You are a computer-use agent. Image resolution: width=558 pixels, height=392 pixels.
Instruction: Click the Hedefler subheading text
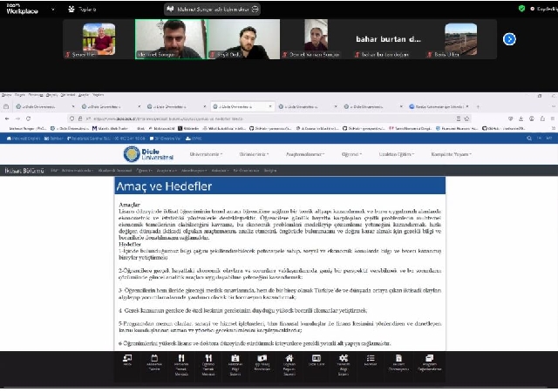pyautogui.click(x=130, y=244)
